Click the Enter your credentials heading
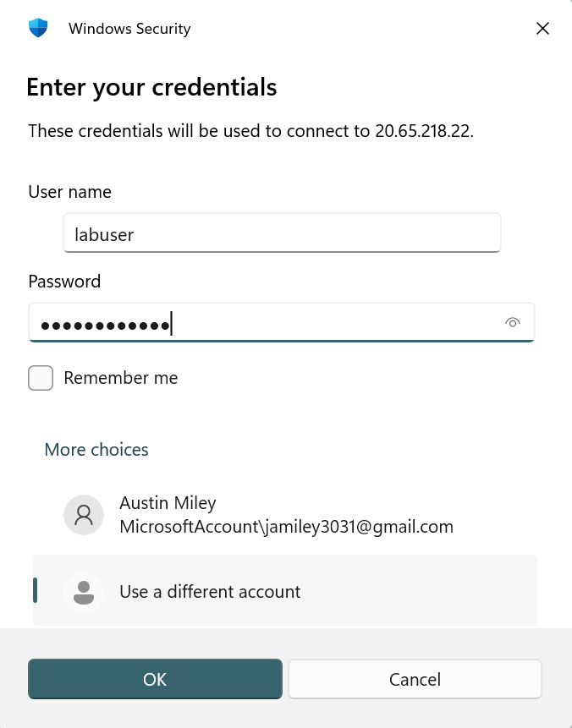 (151, 86)
